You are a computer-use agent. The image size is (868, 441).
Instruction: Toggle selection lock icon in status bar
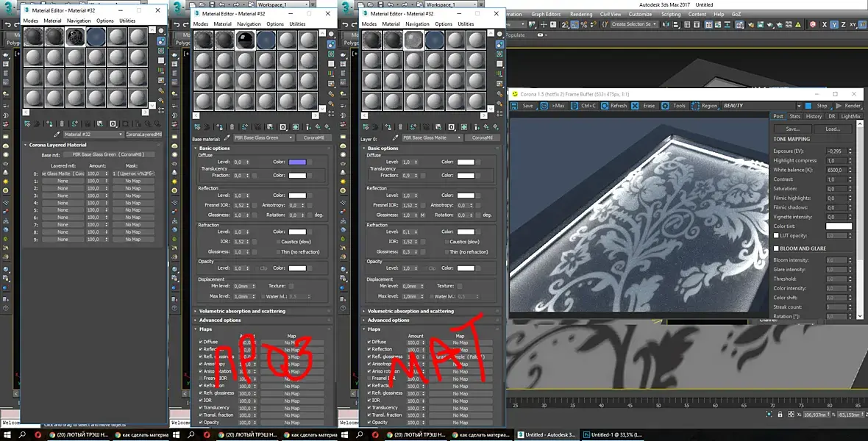780,414
